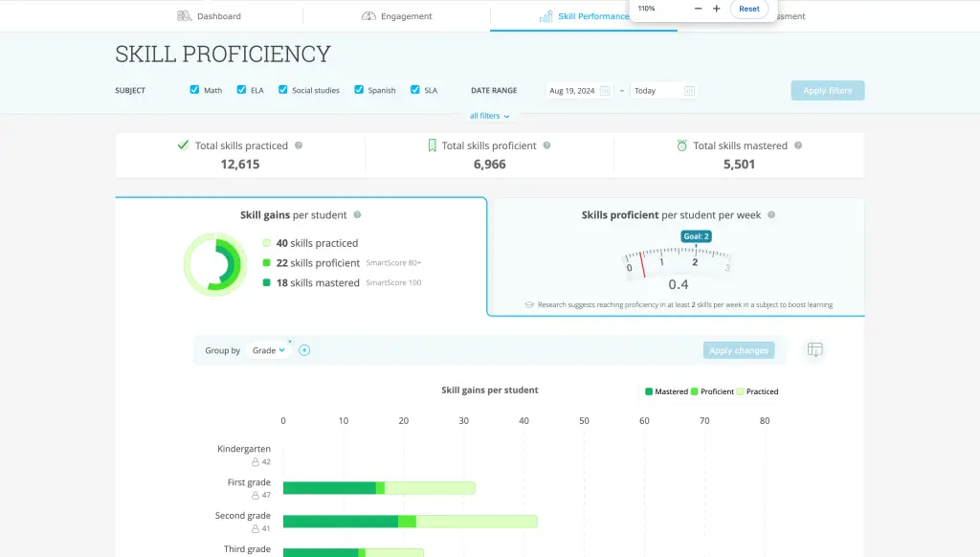
Task: Add another grouping with the plus icon
Action: tap(304, 350)
